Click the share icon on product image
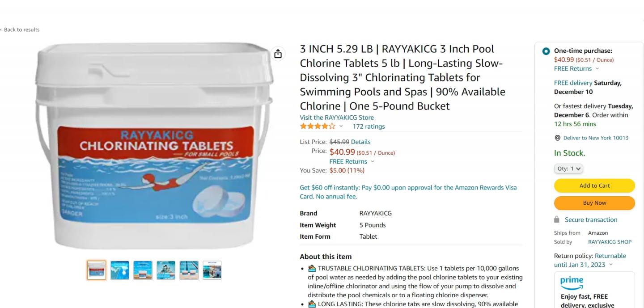This screenshot has width=644, height=308. point(278,54)
